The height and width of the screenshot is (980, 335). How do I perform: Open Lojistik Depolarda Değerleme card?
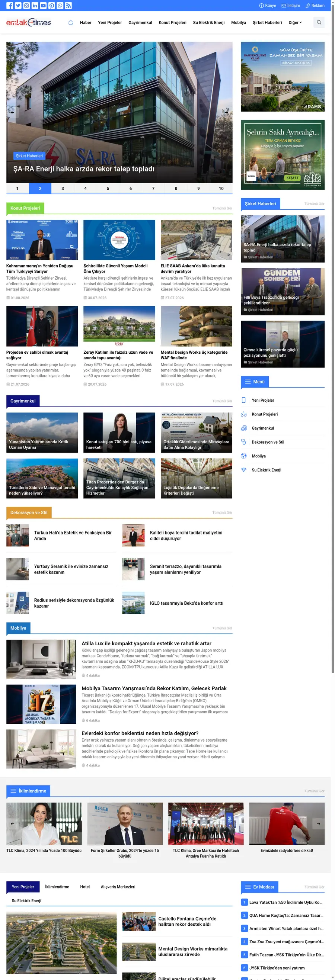click(x=197, y=478)
